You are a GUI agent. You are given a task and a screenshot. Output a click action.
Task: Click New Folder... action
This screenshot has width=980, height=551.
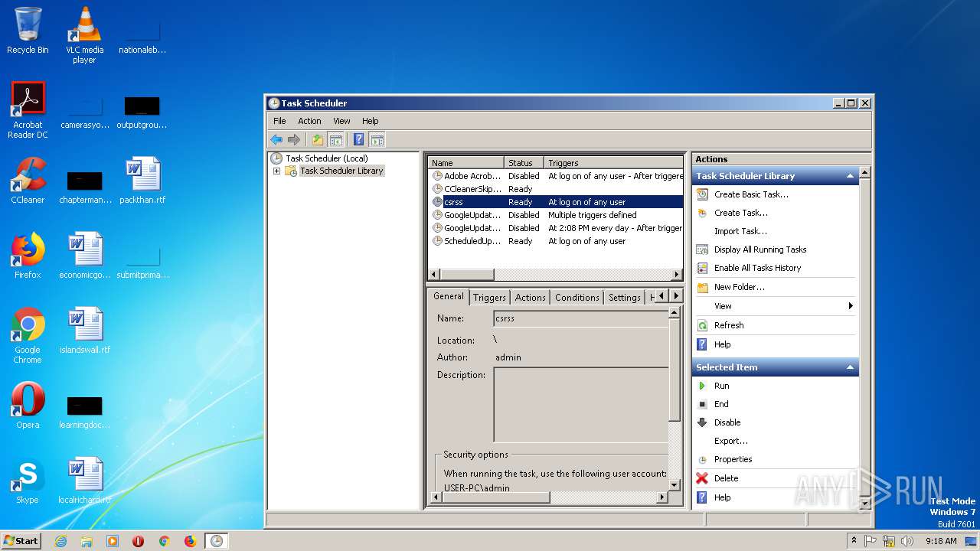[739, 287]
